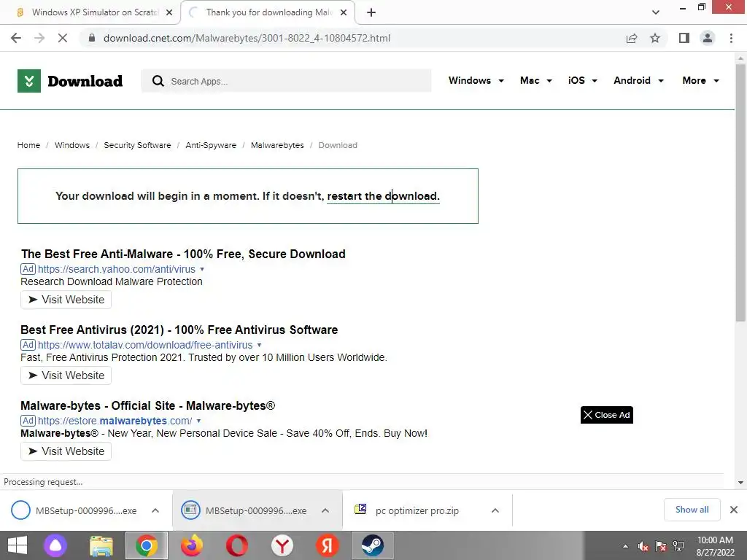
Task: Open a new browser tab
Action: click(x=371, y=12)
